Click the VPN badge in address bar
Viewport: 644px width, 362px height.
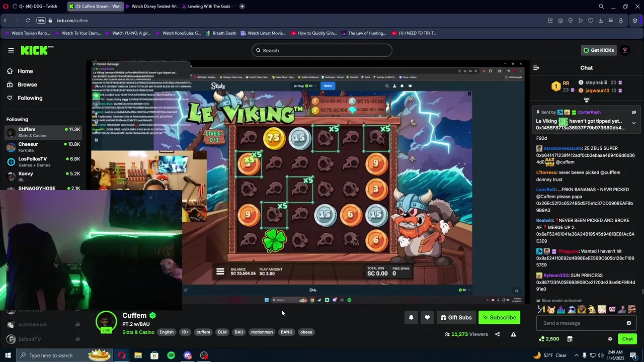41,21
